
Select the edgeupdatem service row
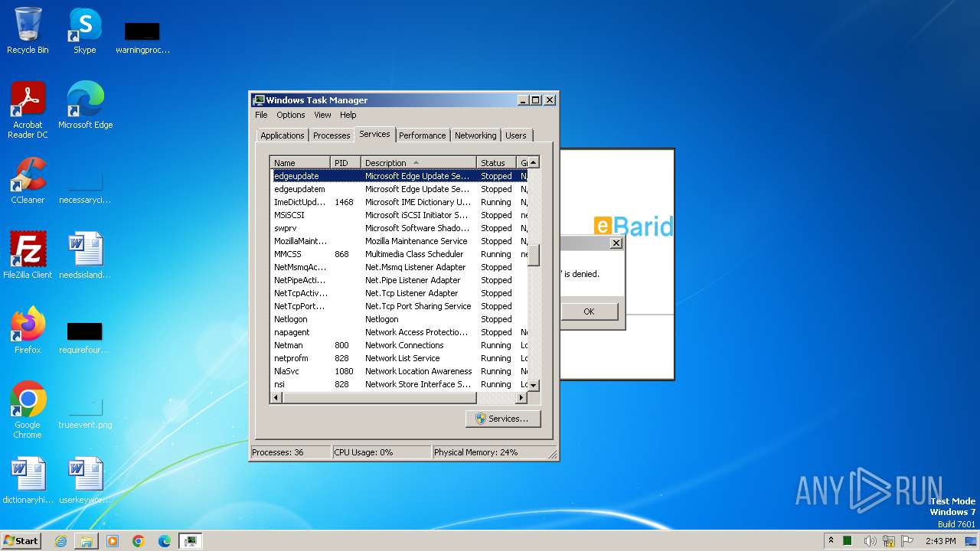tap(399, 189)
